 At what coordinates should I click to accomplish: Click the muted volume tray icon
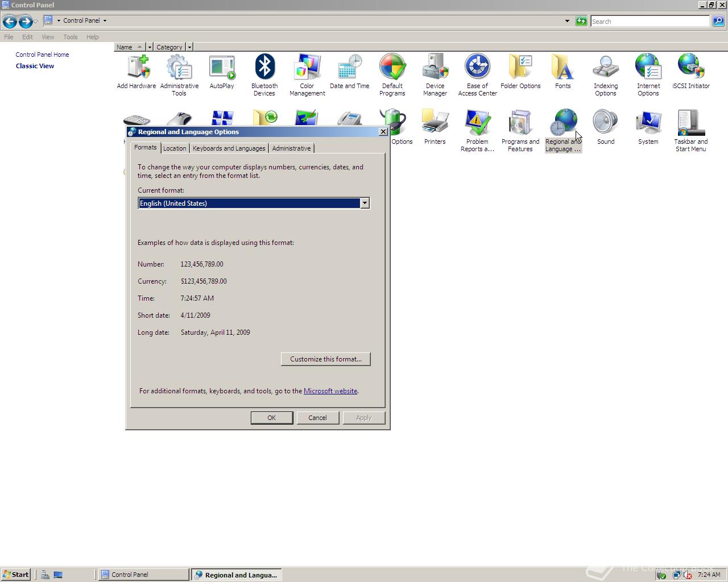pos(687,575)
